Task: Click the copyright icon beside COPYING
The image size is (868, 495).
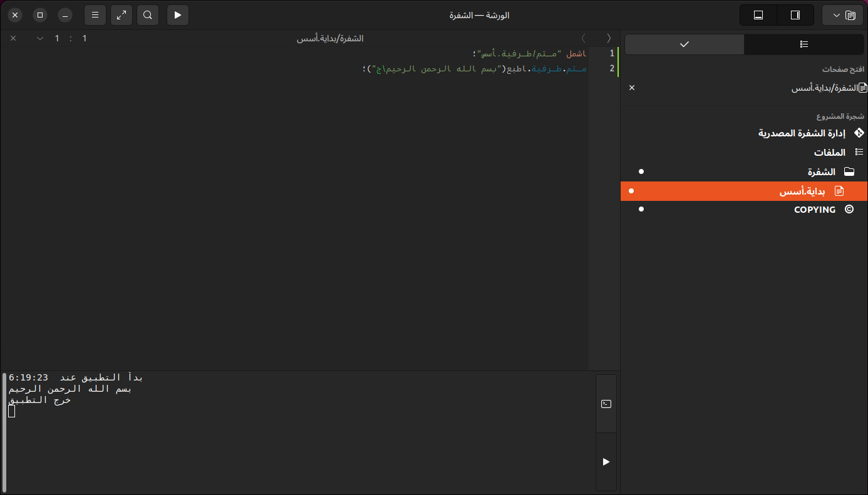Action: coord(849,210)
